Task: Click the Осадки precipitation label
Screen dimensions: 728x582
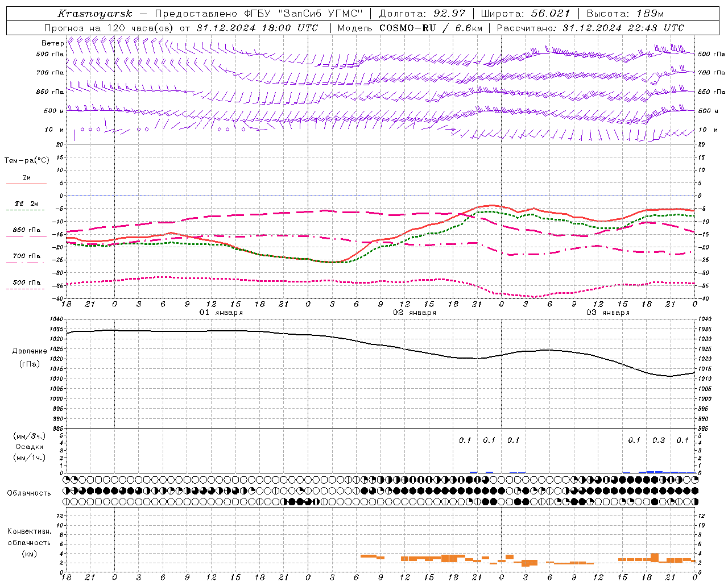Action: click(30, 447)
